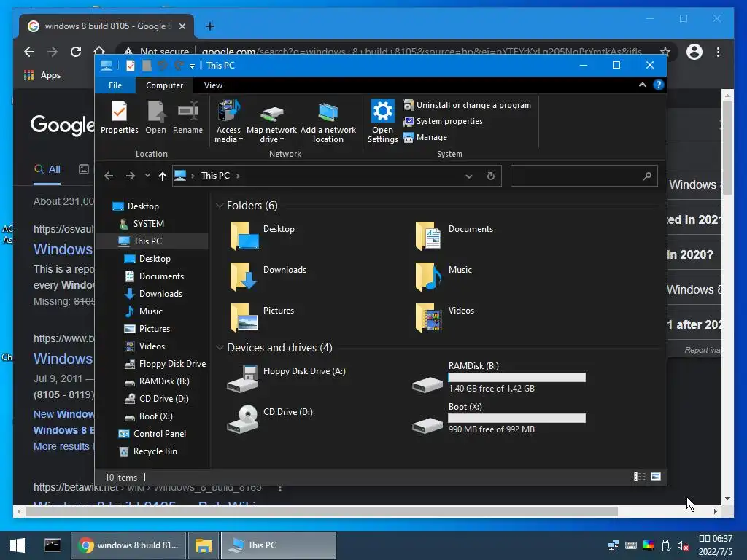Switch to the Computer ribbon tab
The width and height of the screenshot is (747, 560).
coord(164,85)
